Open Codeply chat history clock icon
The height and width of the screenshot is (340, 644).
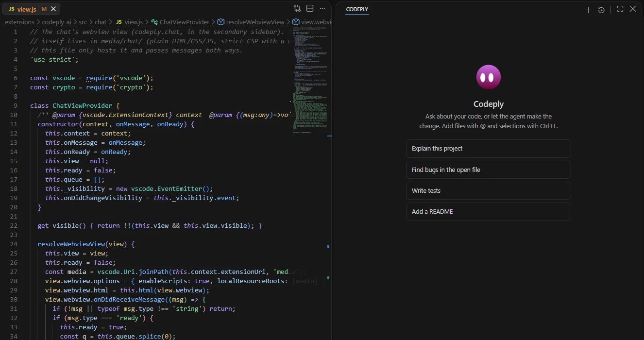[x=601, y=9]
